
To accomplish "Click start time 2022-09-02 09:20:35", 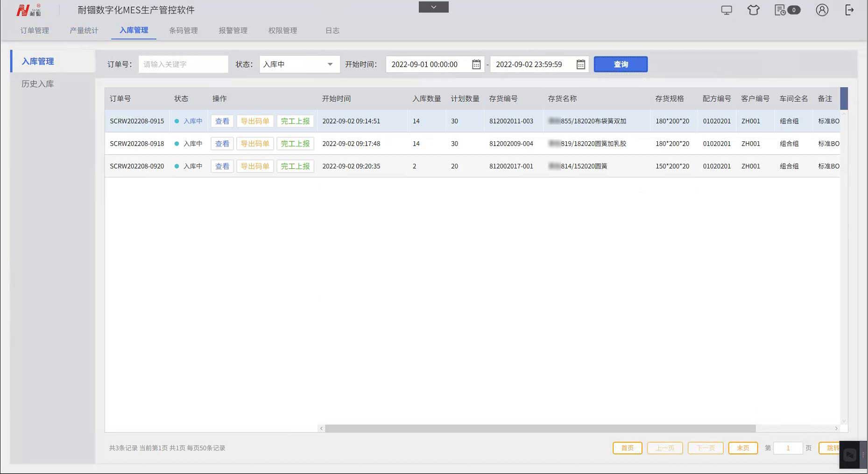I will 351,166.
